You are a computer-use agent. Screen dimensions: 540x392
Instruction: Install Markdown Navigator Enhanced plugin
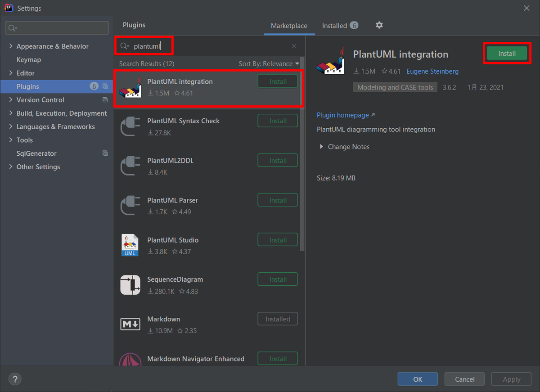[x=278, y=359]
